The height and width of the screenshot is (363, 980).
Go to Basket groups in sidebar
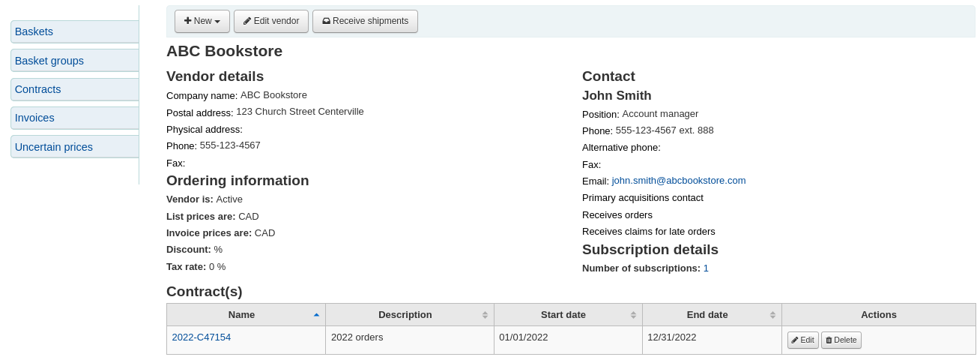74,61
